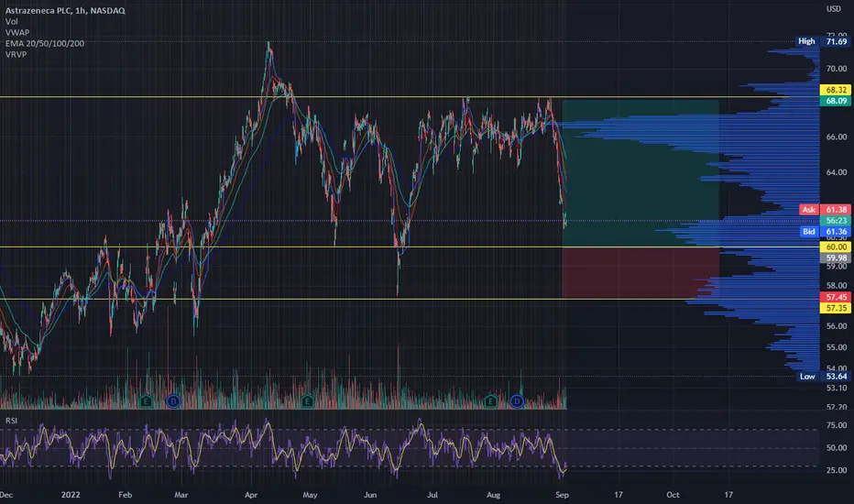Viewport: 854px width, 504px height.
Task: Click the 64.00 price axis label
Action: [836, 172]
